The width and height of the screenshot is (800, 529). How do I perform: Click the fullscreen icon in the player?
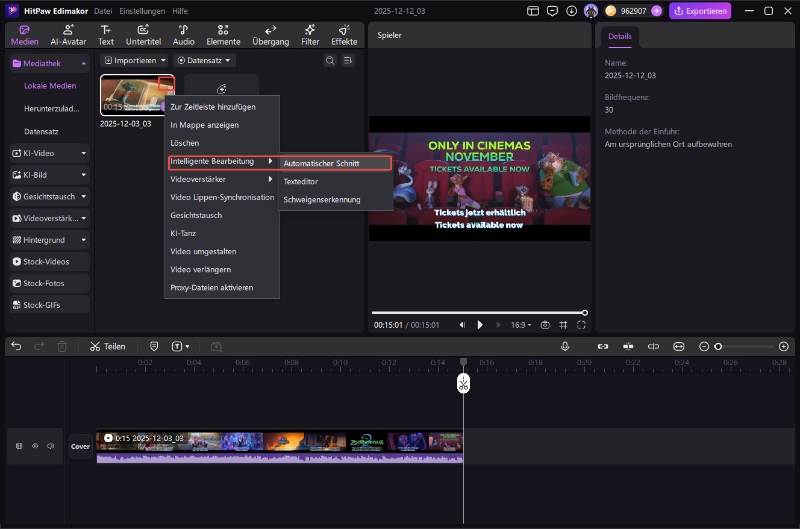[x=581, y=325]
